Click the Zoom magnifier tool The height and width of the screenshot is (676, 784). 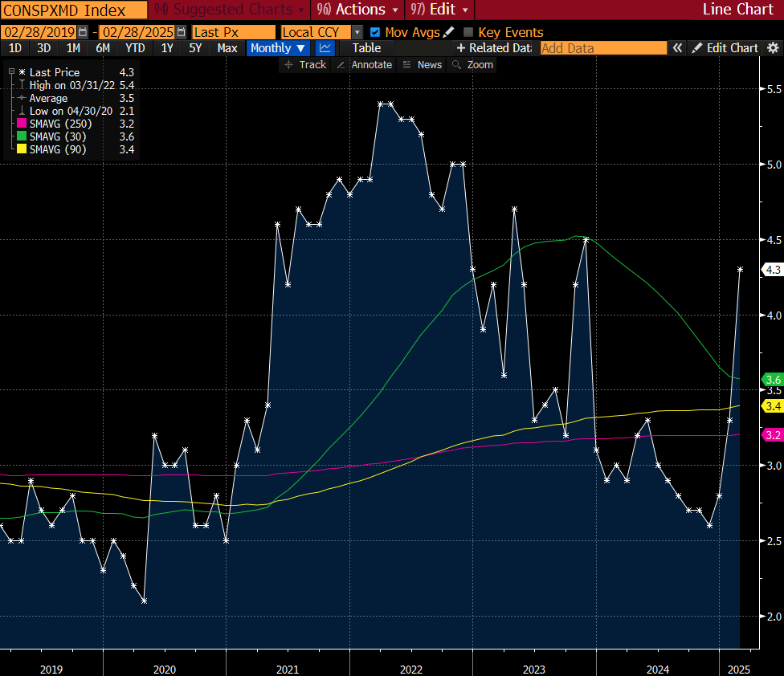(472, 64)
